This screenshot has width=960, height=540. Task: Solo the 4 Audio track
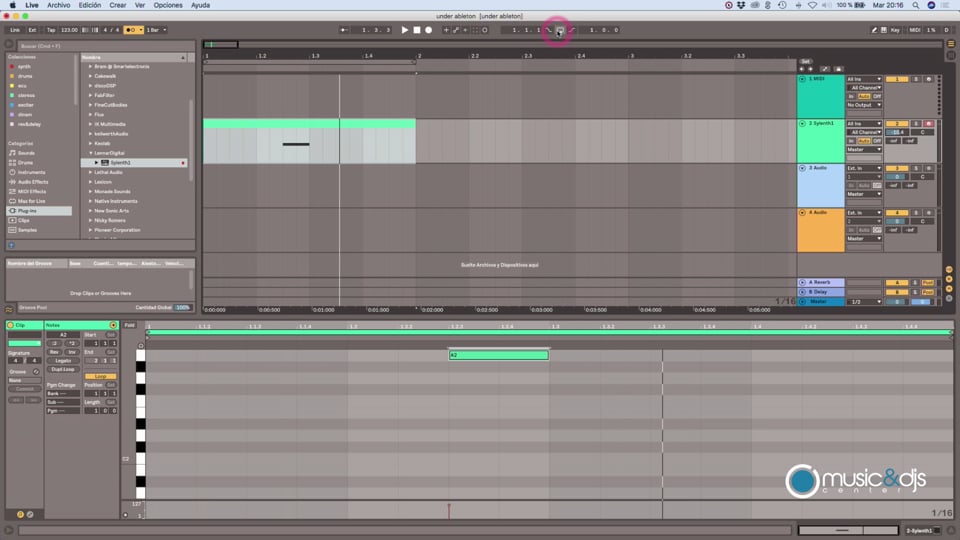click(916, 212)
